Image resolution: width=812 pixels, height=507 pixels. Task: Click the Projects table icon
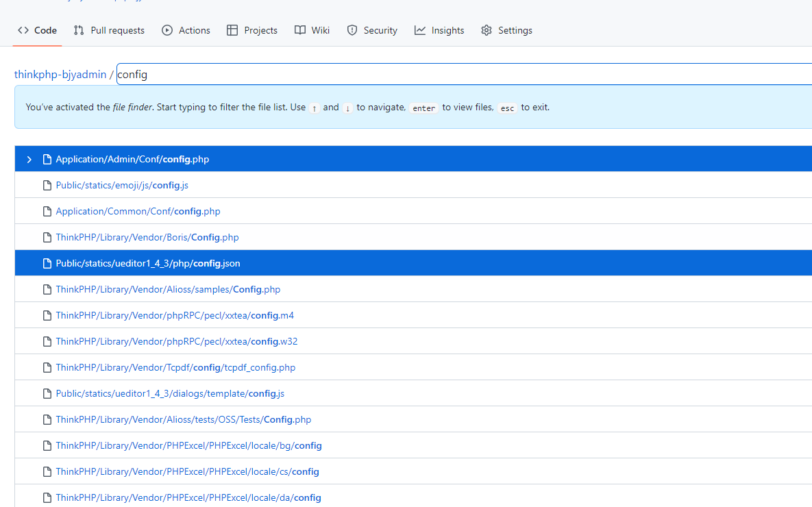[x=232, y=31]
